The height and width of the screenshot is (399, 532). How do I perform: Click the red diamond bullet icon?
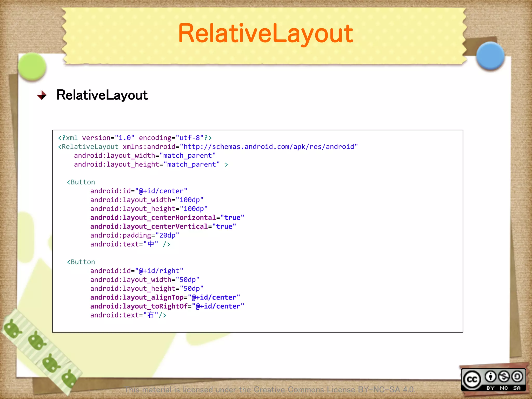pyautogui.click(x=42, y=95)
